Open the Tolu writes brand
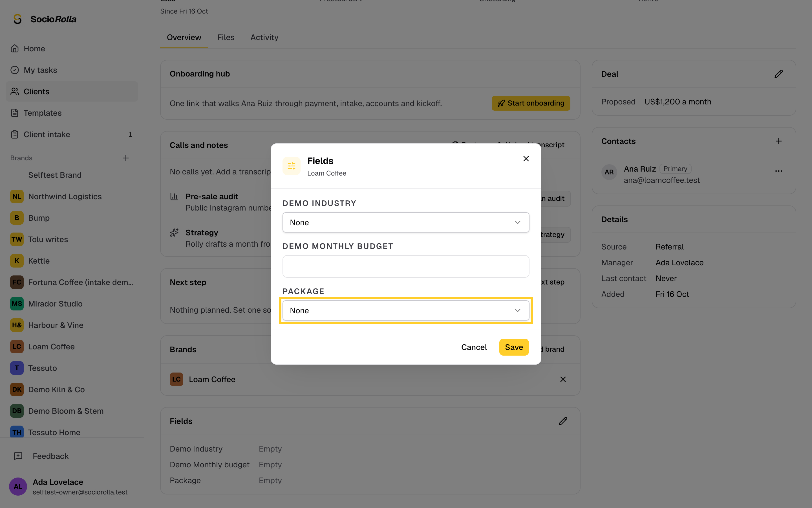The image size is (812, 508). coord(72,239)
